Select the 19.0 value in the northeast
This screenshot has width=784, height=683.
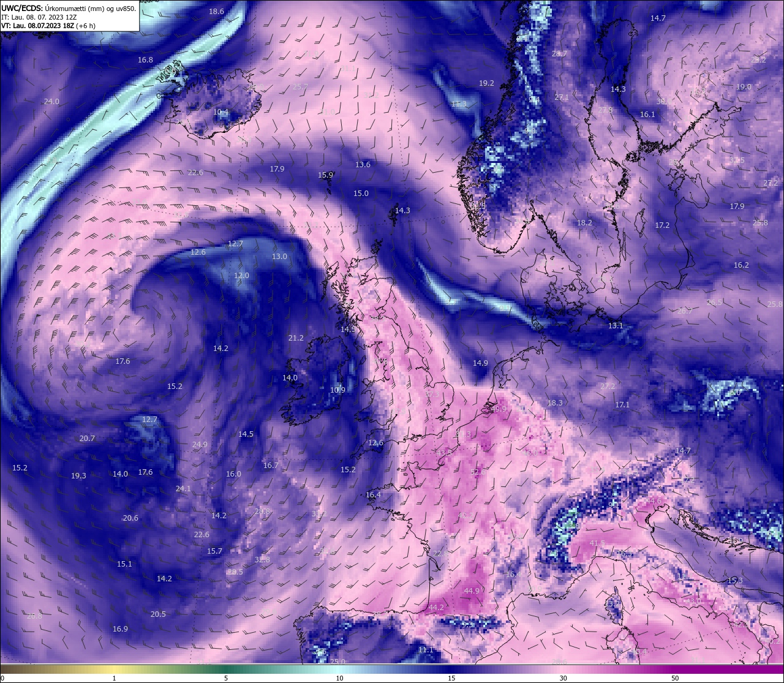[744, 87]
